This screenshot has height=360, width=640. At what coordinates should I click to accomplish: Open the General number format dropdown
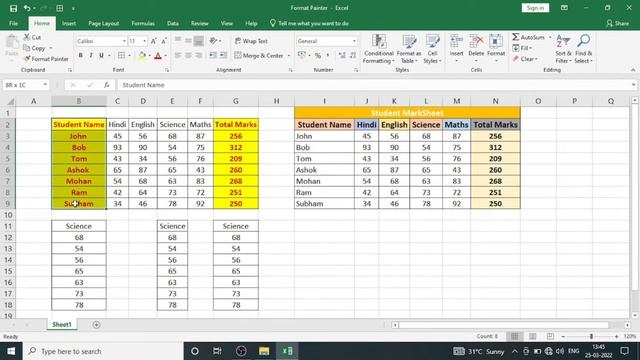354,41
